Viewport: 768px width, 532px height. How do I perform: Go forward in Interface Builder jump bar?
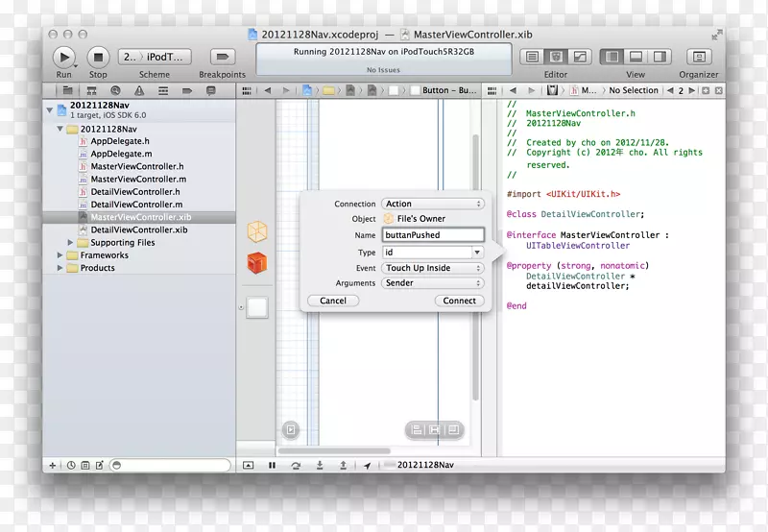(x=286, y=90)
